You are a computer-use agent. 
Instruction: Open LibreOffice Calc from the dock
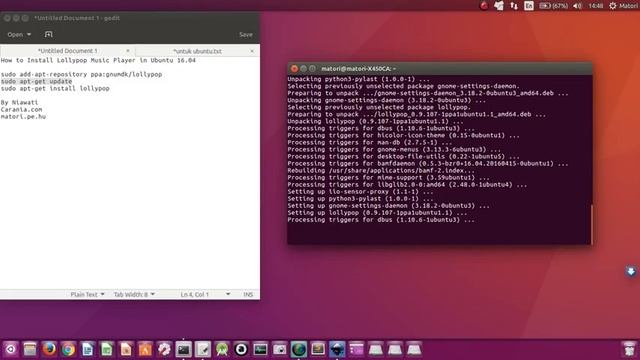[107, 349]
